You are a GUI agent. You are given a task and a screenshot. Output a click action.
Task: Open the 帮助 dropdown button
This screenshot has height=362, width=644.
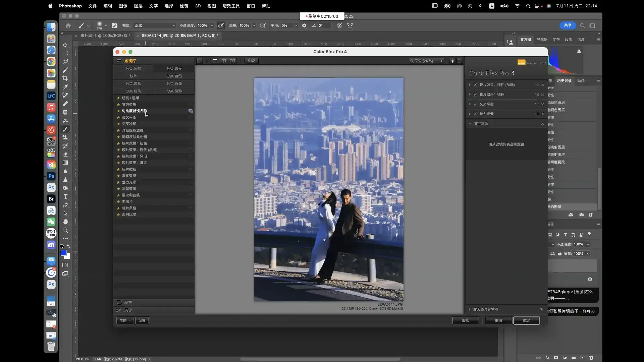[125, 320]
